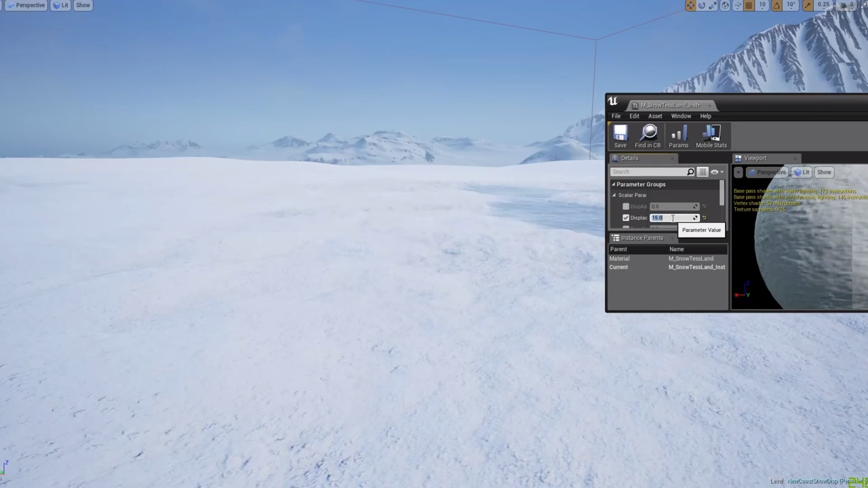Image resolution: width=868 pixels, height=488 pixels.
Task: Collapse the Scalar Param group
Action: tap(614, 195)
